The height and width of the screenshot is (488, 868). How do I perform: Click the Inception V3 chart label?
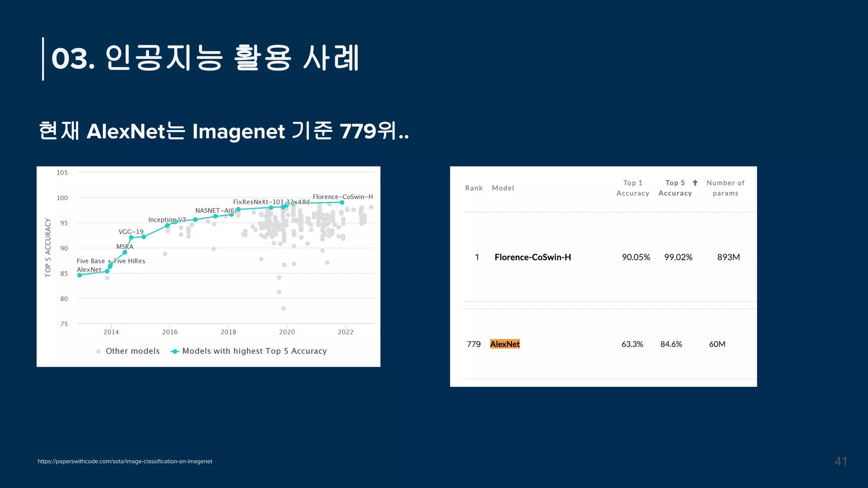pyautogui.click(x=167, y=220)
